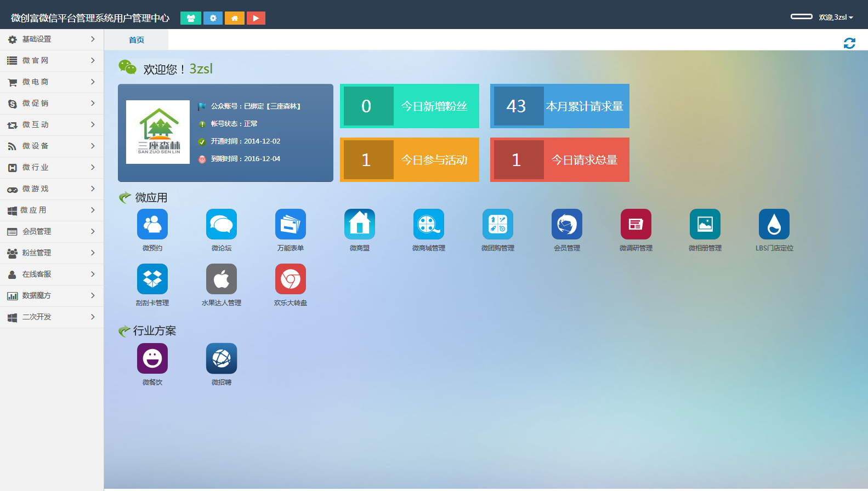868x491 pixels.
Task: Open the 微餐饮 smiley icon
Action: click(x=152, y=358)
